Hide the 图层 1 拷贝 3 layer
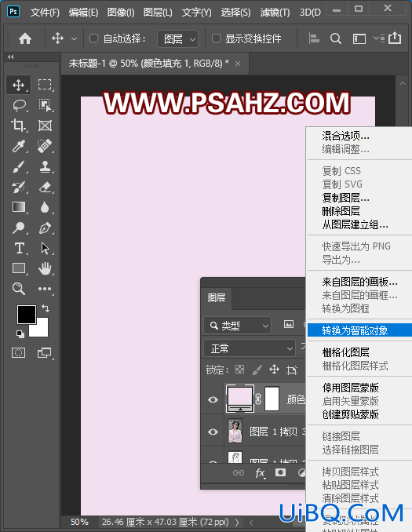Screen dimensions: 412x532 213,432
